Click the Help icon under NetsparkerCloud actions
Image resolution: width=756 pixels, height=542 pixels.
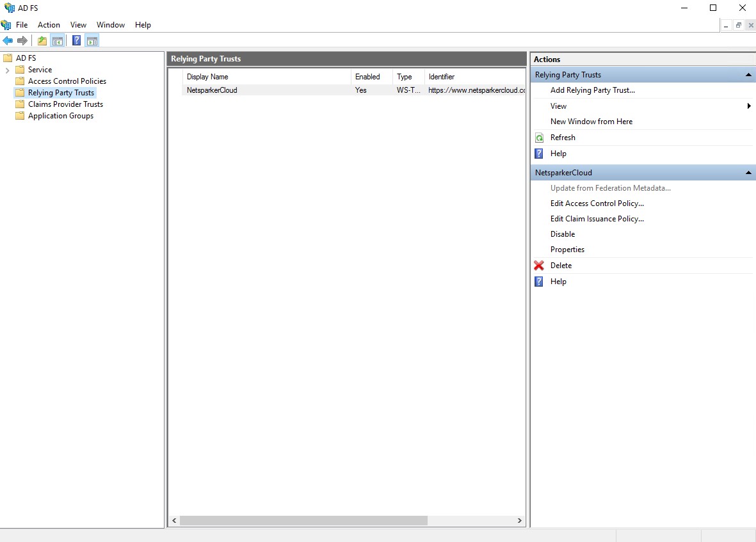(x=538, y=281)
